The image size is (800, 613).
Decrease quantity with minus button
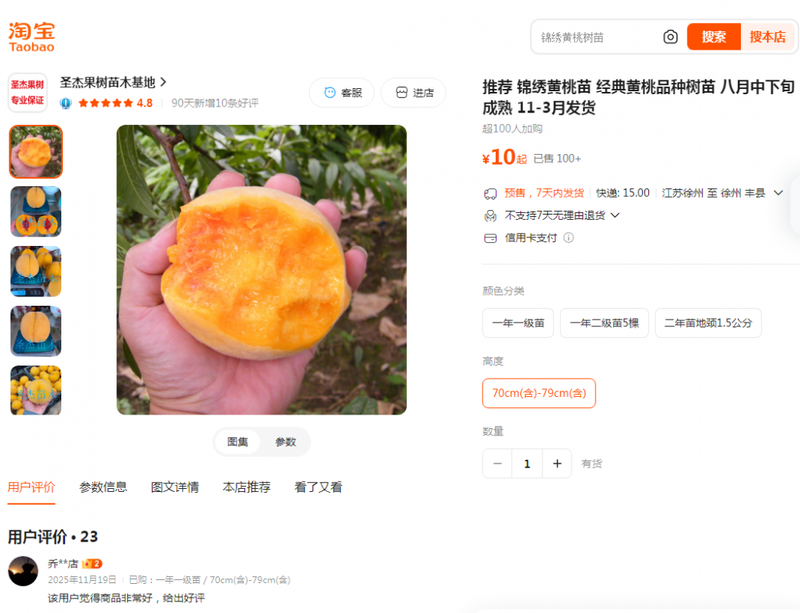497,463
